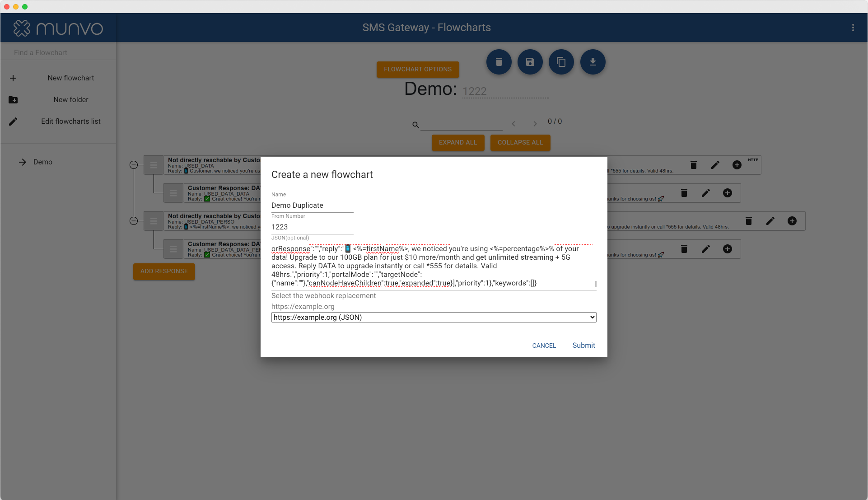Add child to last Customer Response node
Image resolution: width=868 pixels, height=500 pixels.
click(x=728, y=249)
